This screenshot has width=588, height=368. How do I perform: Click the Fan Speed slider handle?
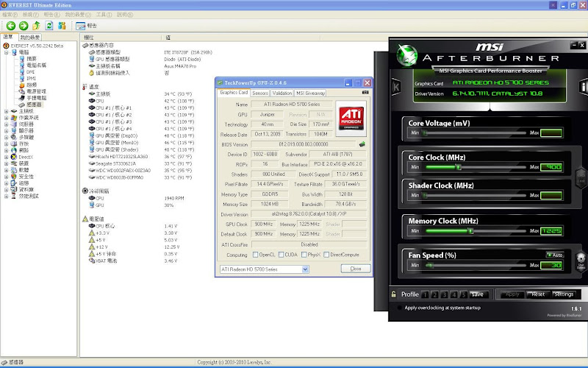point(429,265)
